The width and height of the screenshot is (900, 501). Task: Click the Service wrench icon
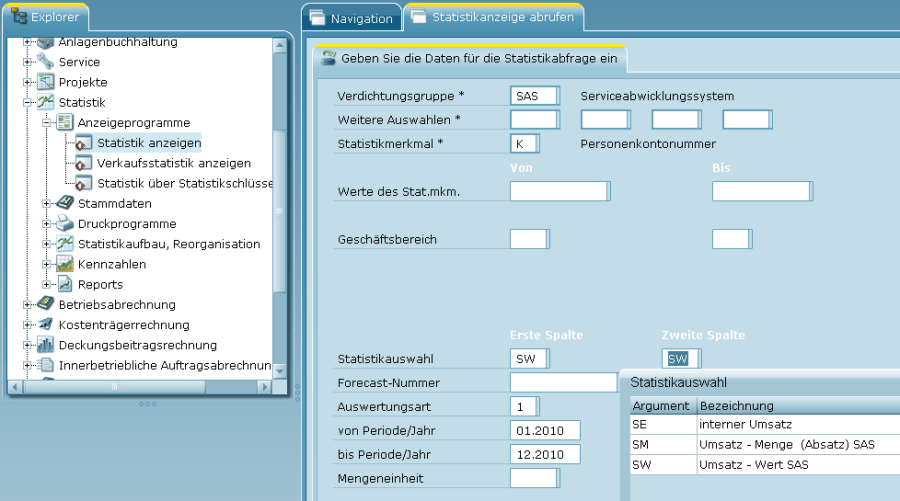pos(45,61)
